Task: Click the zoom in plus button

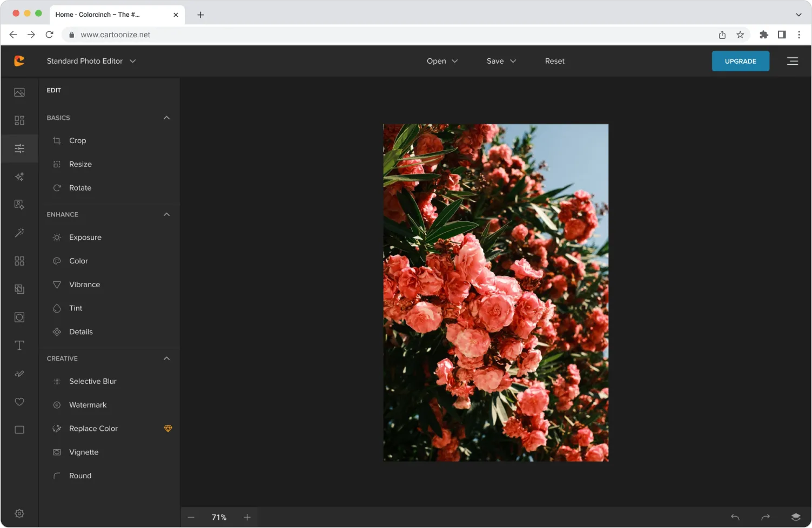Action: pyautogui.click(x=247, y=517)
